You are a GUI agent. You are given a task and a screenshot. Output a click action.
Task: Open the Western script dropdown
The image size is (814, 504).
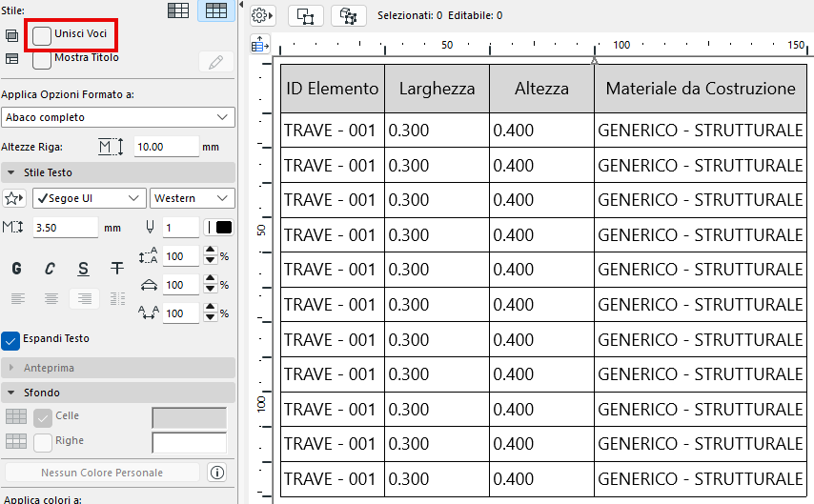pyautogui.click(x=193, y=198)
